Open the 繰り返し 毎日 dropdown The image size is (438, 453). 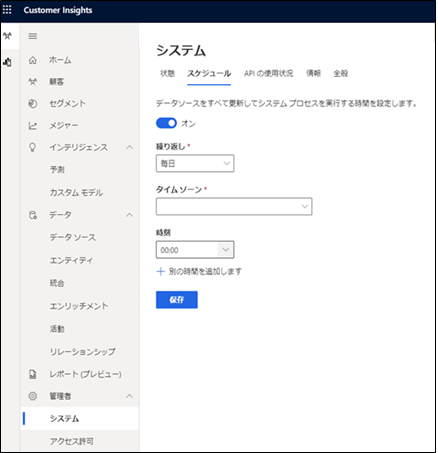coord(195,163)
